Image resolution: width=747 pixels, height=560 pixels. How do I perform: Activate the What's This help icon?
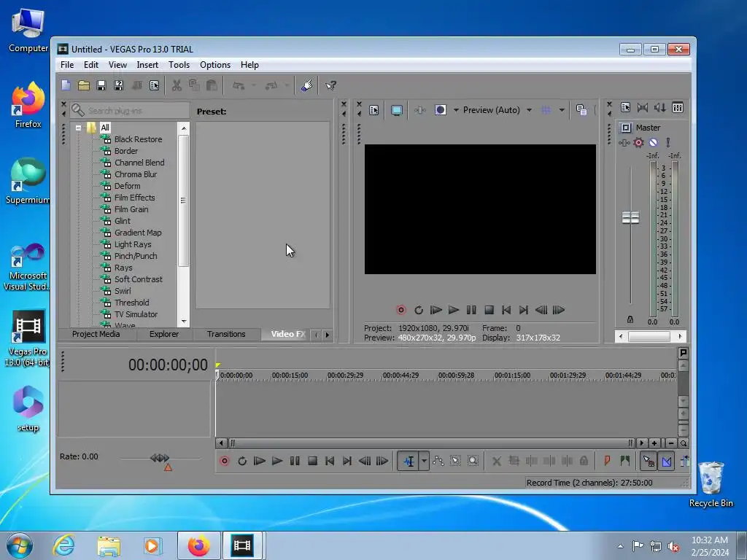330,85
